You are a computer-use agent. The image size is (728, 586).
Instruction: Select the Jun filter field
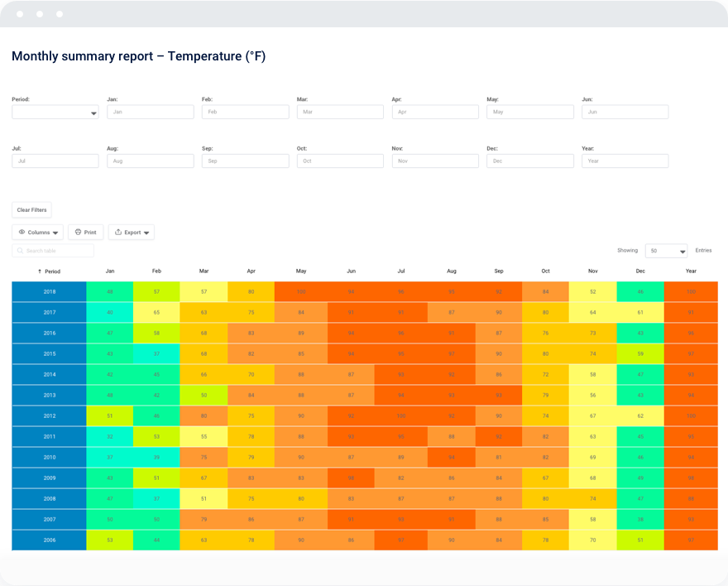tap(625, 112)
